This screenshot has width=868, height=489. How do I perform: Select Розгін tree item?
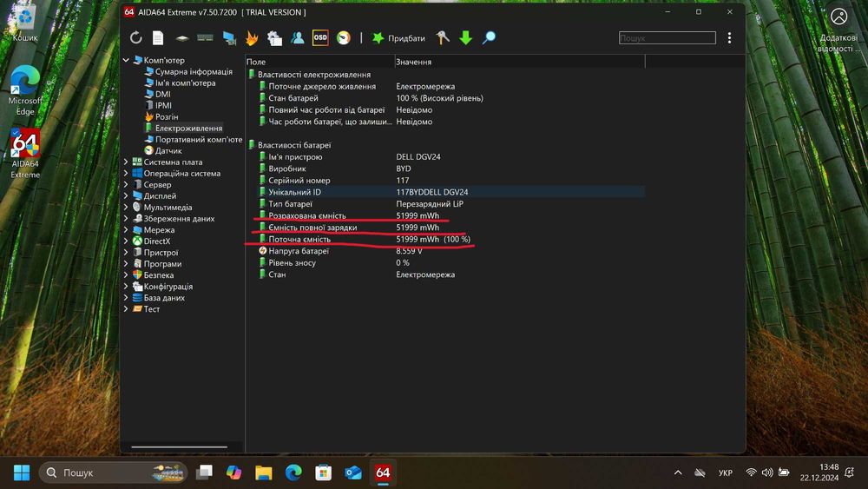click(x=167, y=117)
